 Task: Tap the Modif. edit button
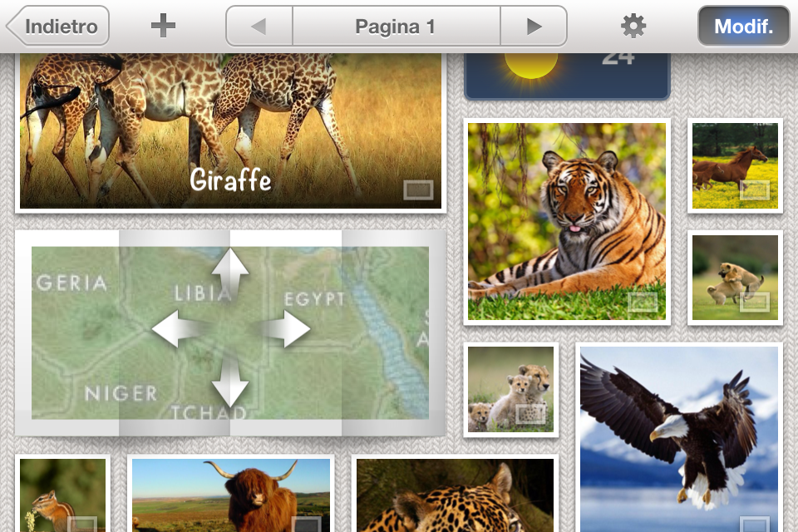coord(743,27)
